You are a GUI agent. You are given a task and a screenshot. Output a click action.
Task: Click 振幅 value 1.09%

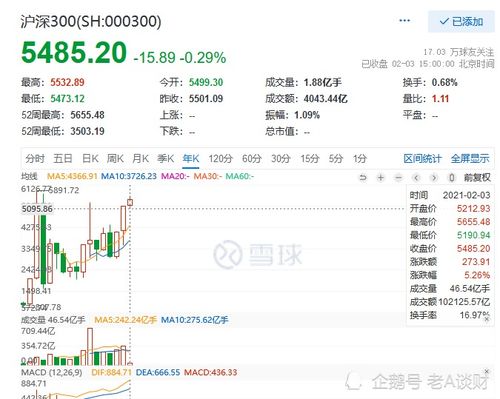(307, 115)
